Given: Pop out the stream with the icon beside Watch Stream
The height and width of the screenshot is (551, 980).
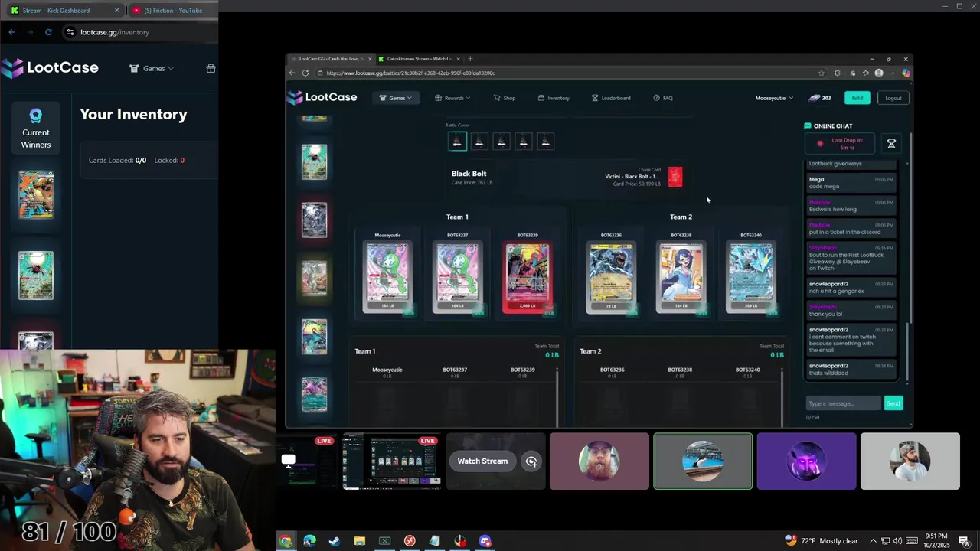Looking at the screenshot, I should click(x=531, y=461).
